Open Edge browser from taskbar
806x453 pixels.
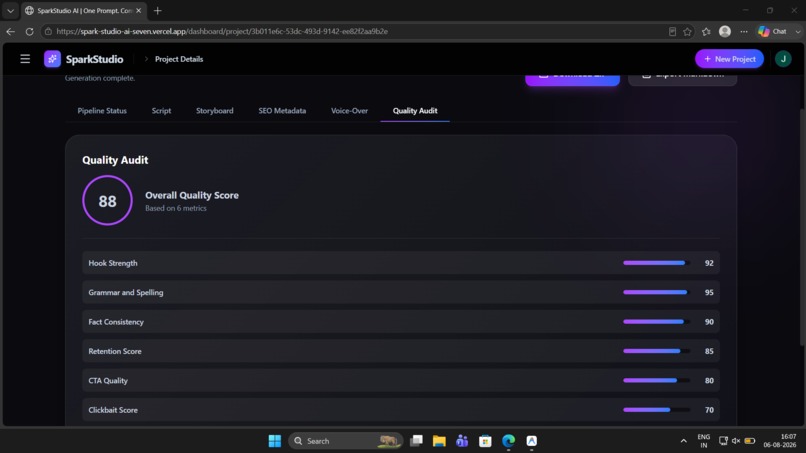508,441
